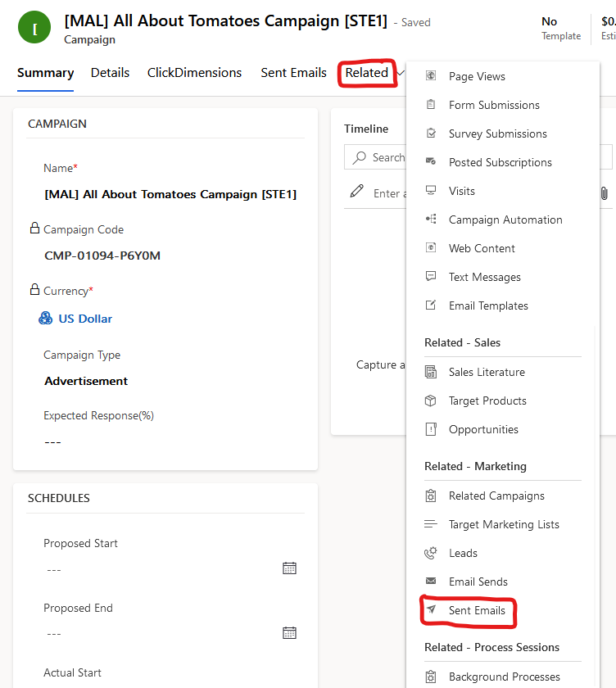Click the Background Processes icon
Screen dimensions: 616x688
coord(431,677)
